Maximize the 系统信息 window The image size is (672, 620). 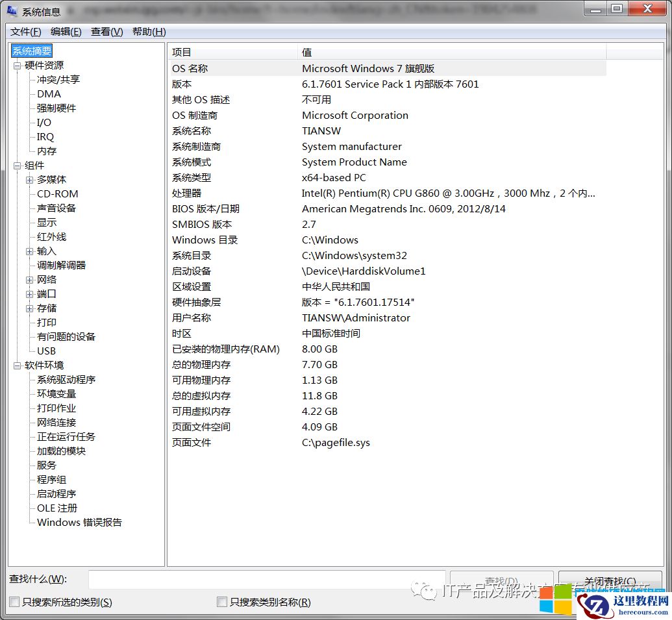617,8
